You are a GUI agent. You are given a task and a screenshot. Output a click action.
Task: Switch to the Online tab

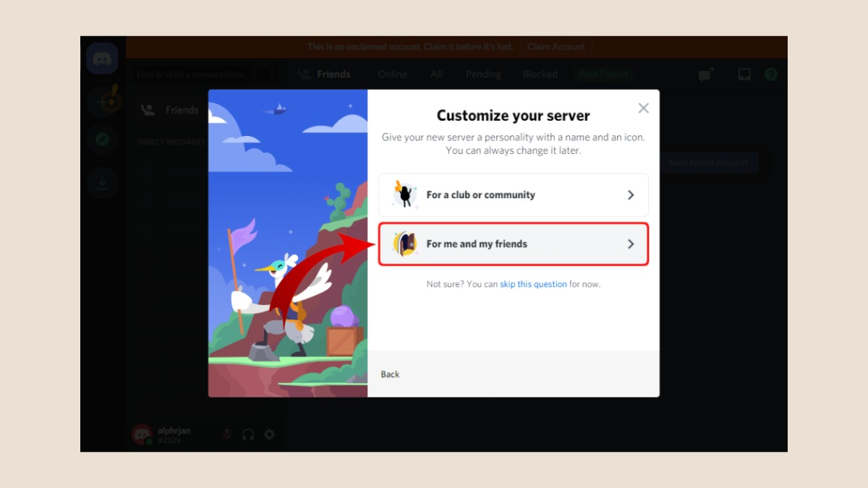pos(393,74)
